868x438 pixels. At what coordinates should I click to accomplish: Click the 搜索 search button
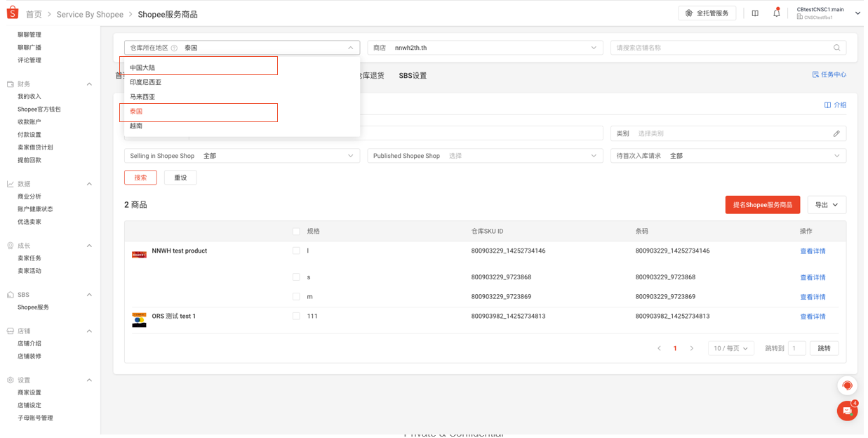[140, 178]
